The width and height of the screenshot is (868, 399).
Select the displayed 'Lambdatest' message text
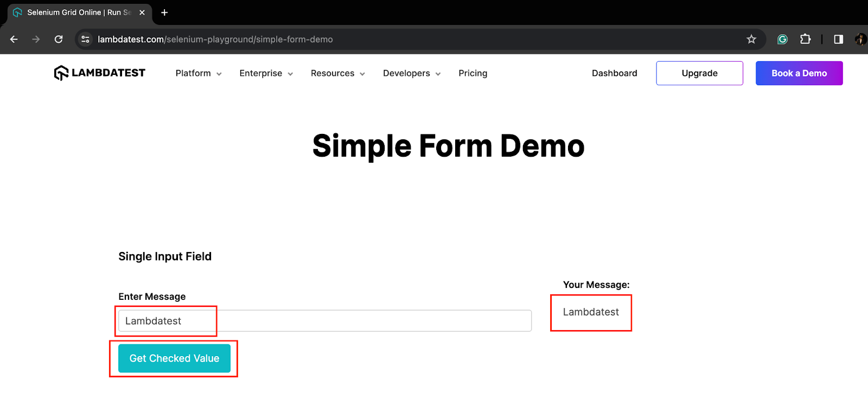click(x=591, y=312)
